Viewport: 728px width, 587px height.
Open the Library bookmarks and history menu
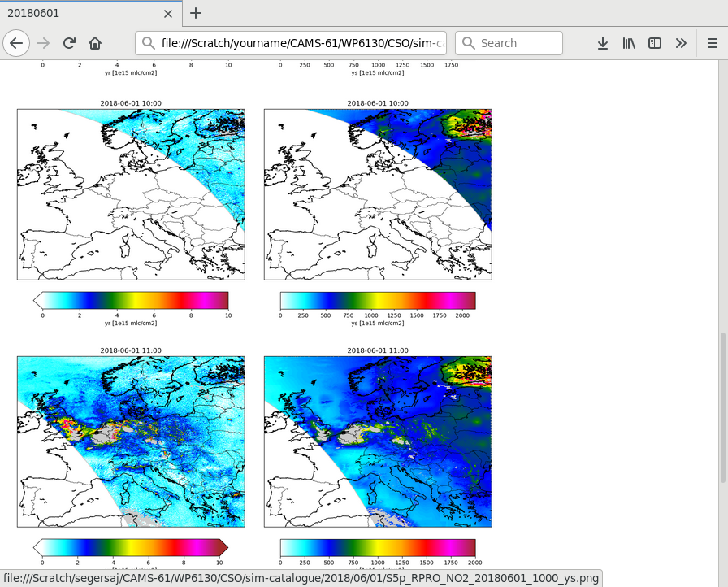pyautogui.click(x=629, y=43)
